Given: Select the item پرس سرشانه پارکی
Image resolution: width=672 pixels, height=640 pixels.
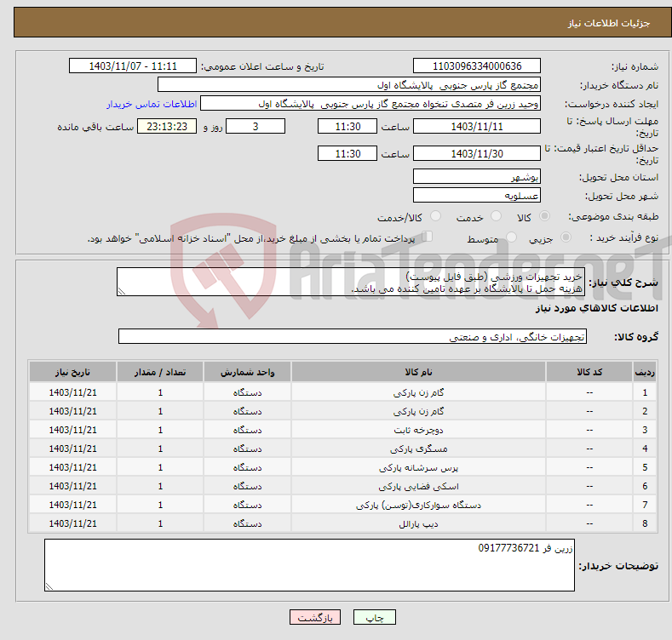Looking at the screenshot, I should 418,467.
